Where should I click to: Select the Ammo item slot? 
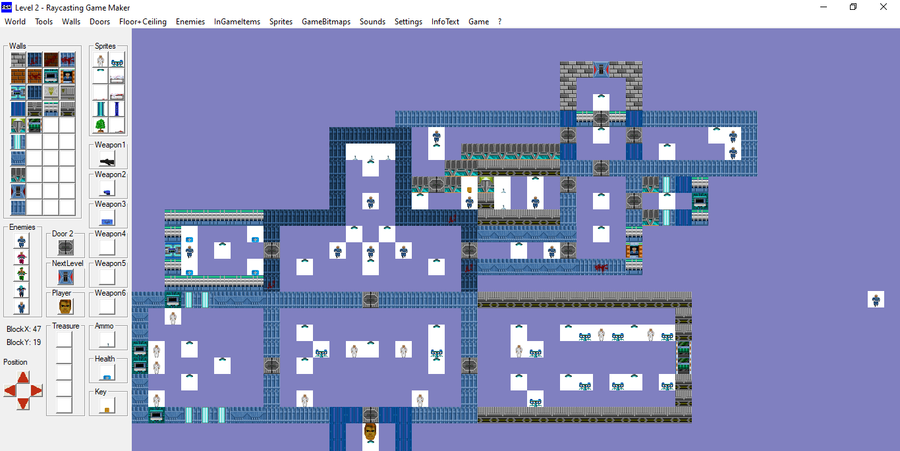pos(107,340)
